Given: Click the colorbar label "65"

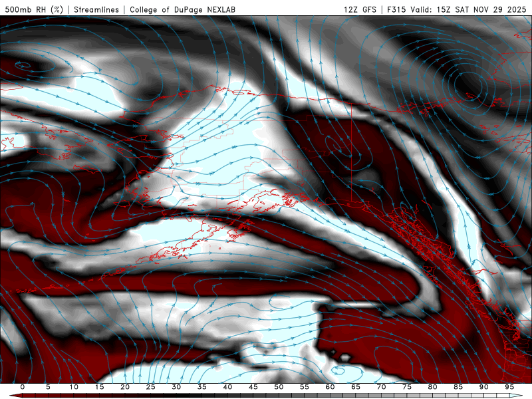Looking at the screenshot, I should pyautogui.click(x=356, y=387).
